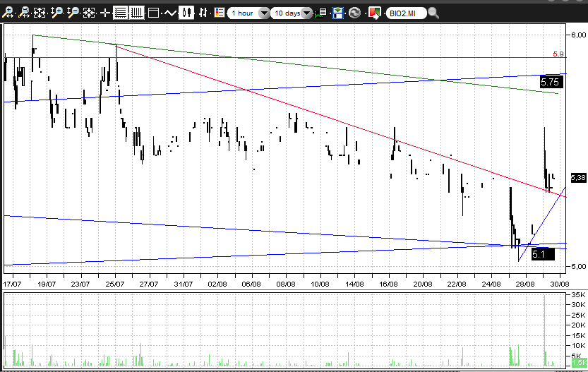Toggle vertical grid lines button
588x372 pixels.
coord(136,13)
